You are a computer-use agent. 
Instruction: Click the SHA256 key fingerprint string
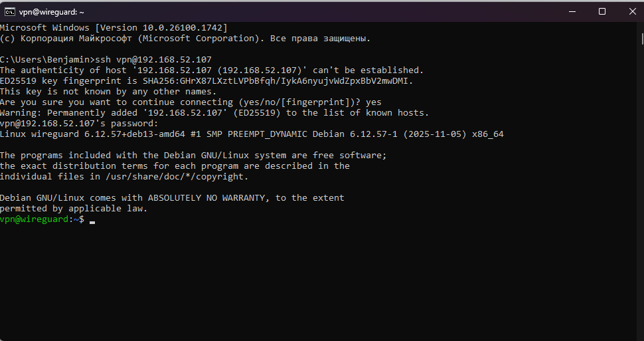coord(278,80)
